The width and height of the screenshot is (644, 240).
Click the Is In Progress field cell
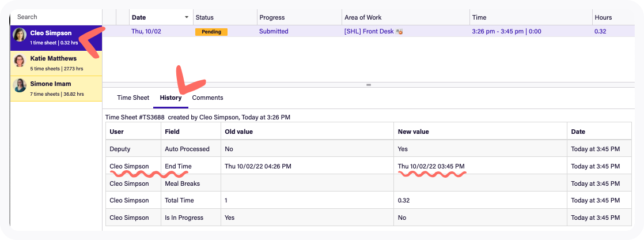coord(191,217)
